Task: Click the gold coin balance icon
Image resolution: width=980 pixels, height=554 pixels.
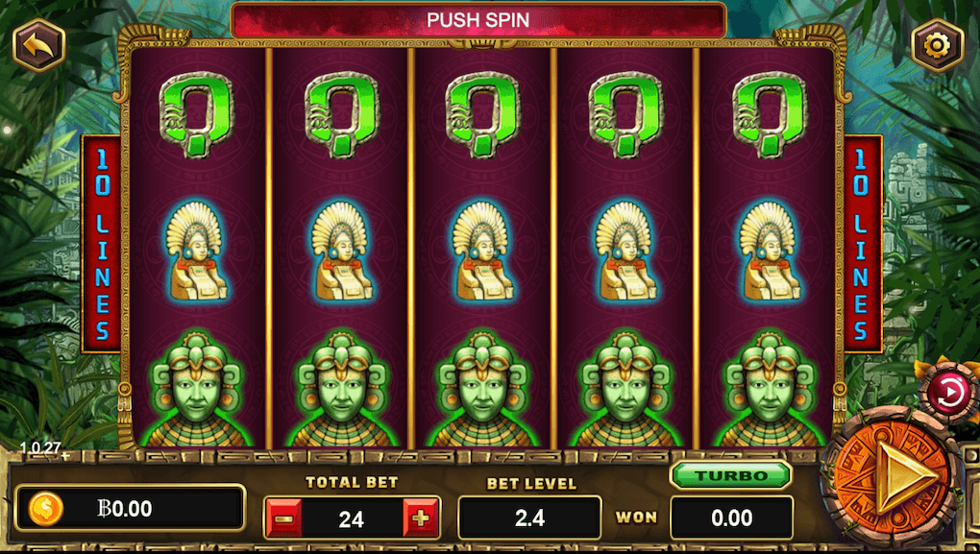Action: point(45,509)
